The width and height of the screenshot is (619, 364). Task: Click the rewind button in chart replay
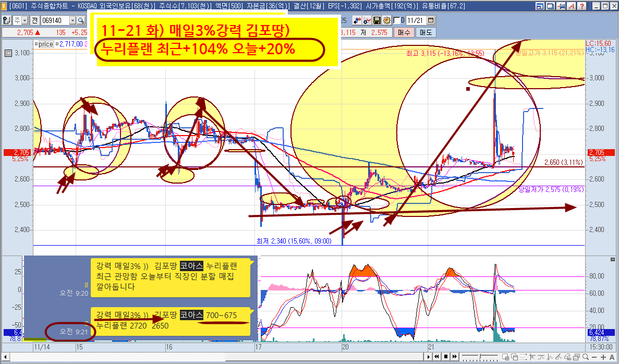pyautogui.click(x=437, y=357)
